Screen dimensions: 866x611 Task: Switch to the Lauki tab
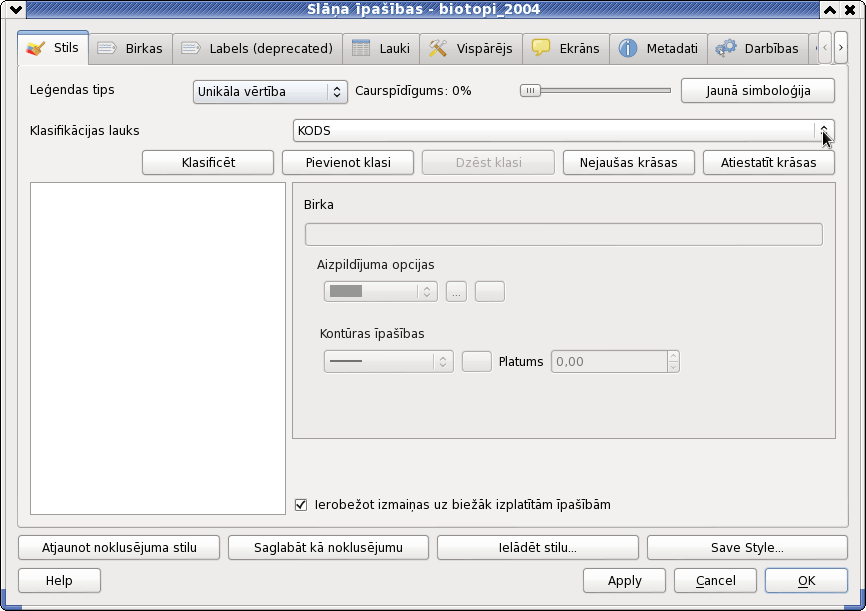point(381,49)
